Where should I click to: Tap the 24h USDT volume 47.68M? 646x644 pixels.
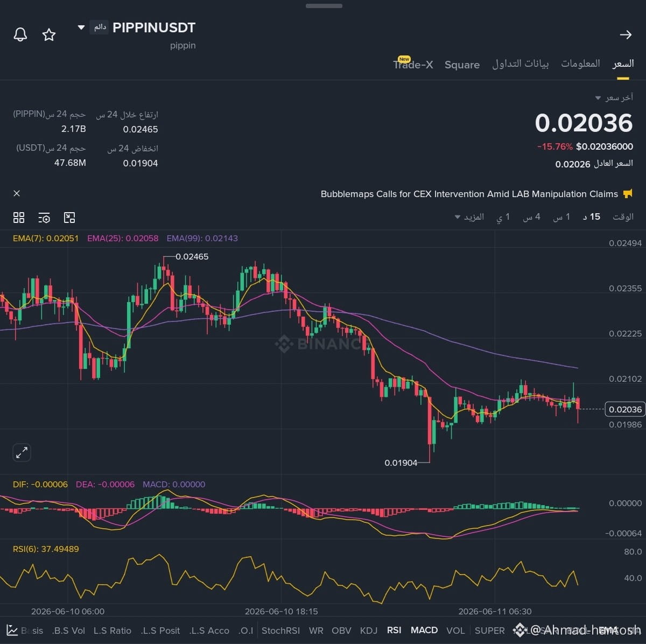[x=70, y=163]
